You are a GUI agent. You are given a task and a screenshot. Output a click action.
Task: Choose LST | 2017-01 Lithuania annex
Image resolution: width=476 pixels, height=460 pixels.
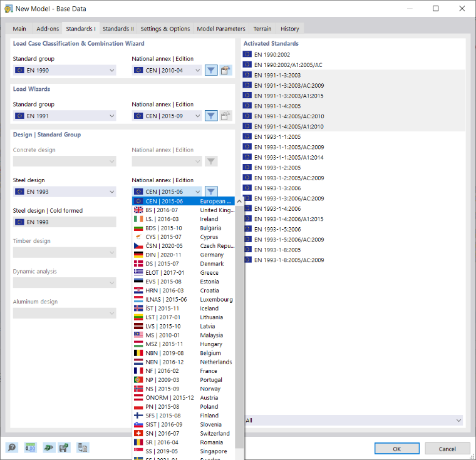click(x=184, y=317)
